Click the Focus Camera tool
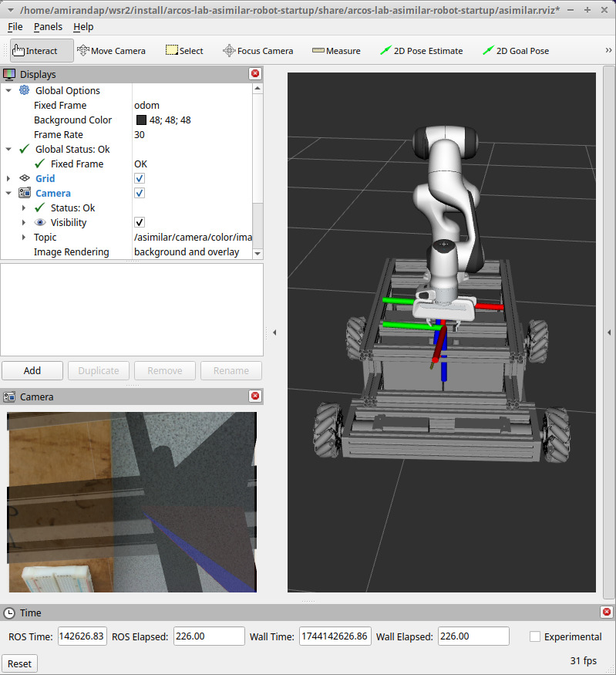 [x=258, y=51]
